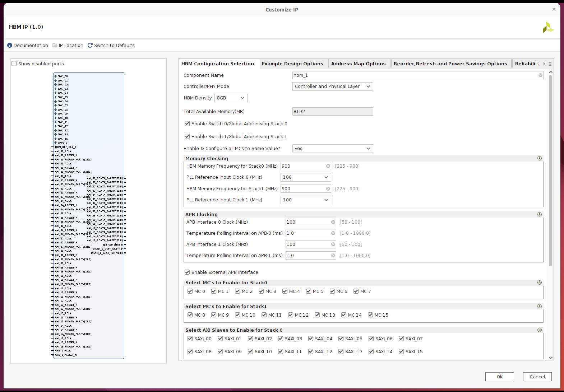Screen dimensions: 564x392
Task: Click the OK button
Action: 499,377
